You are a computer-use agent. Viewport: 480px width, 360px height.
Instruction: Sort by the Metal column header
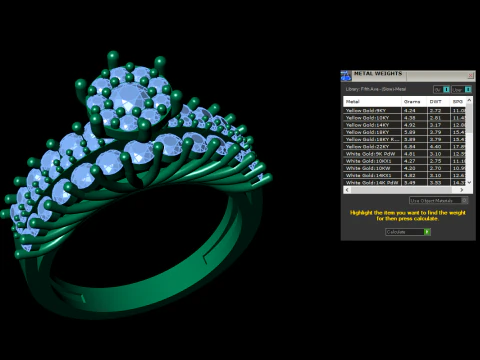click(372, 102)
